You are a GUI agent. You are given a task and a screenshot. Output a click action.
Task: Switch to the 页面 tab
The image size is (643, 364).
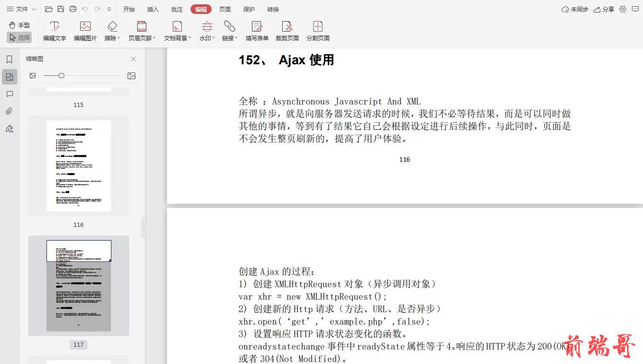click(225, 9)
